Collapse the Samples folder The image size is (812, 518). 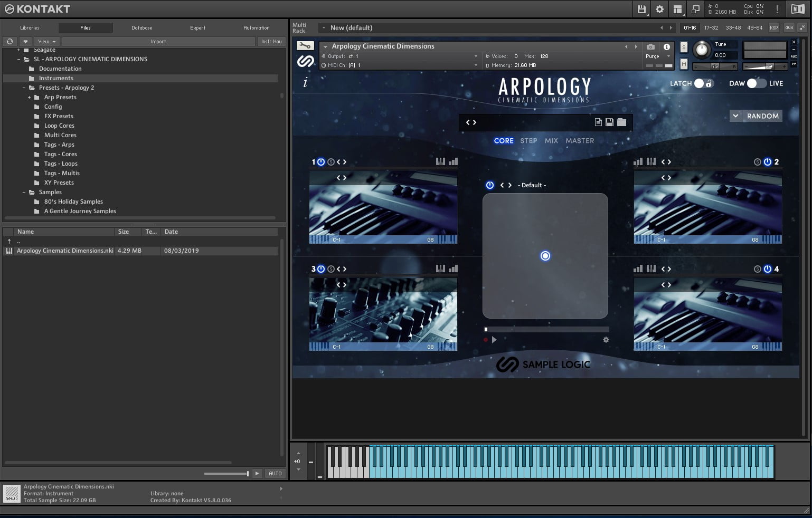24,192
